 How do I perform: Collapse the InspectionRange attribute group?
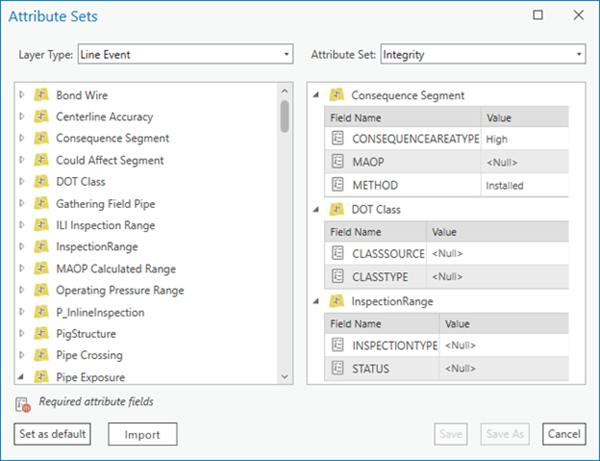pos(317,301)
